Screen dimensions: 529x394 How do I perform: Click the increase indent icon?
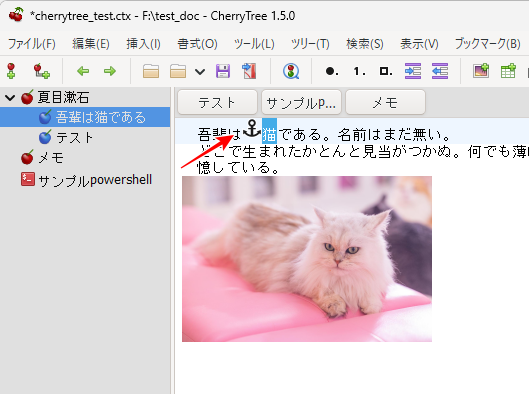(x=413, y=71)
